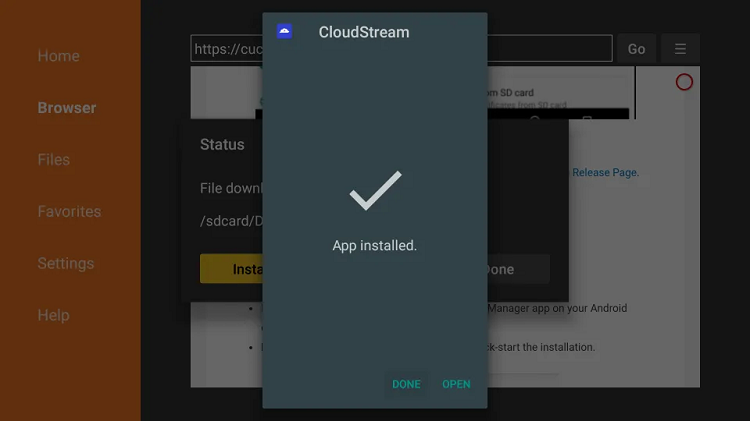The image size is (750, 421).
Task: Open the hamburger menu next to Go
Action: click(x=680, y=48)
